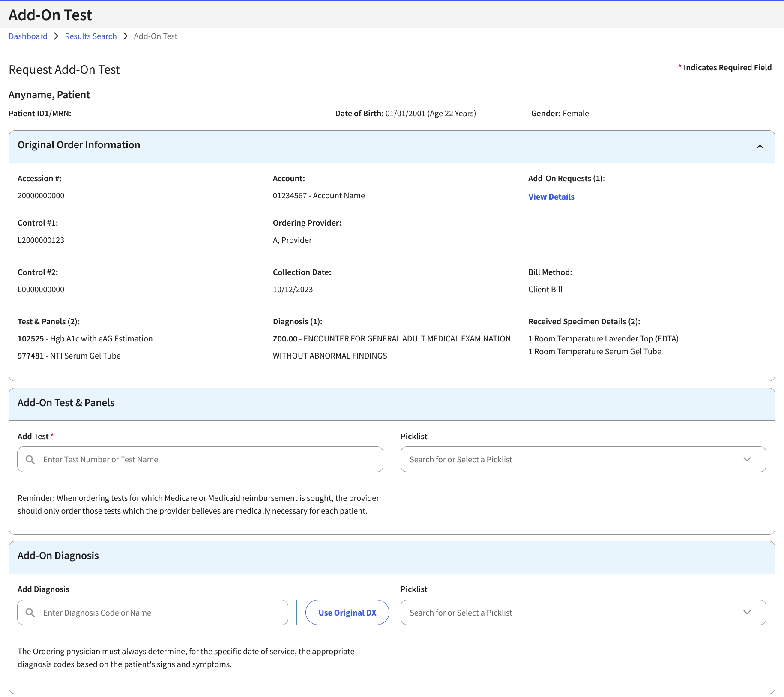
Task: Click the Control #1 value L2000000123
Action: coord(41,240)
